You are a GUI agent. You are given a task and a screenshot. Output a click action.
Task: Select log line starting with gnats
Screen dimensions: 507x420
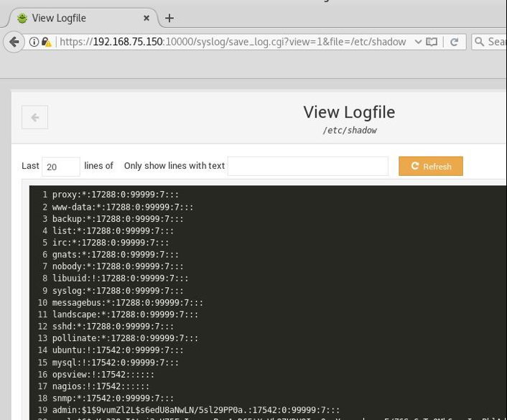116,255
